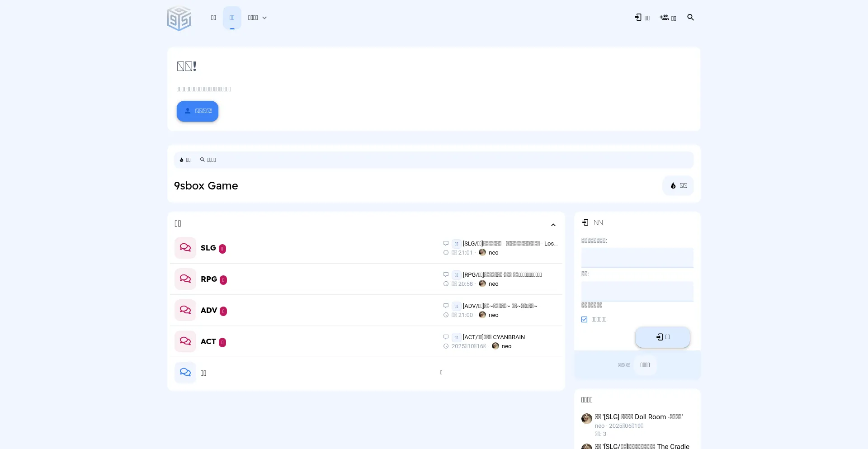
Task: Click the flame button next to 9sbox Game
Action: (x=678, y=186)
